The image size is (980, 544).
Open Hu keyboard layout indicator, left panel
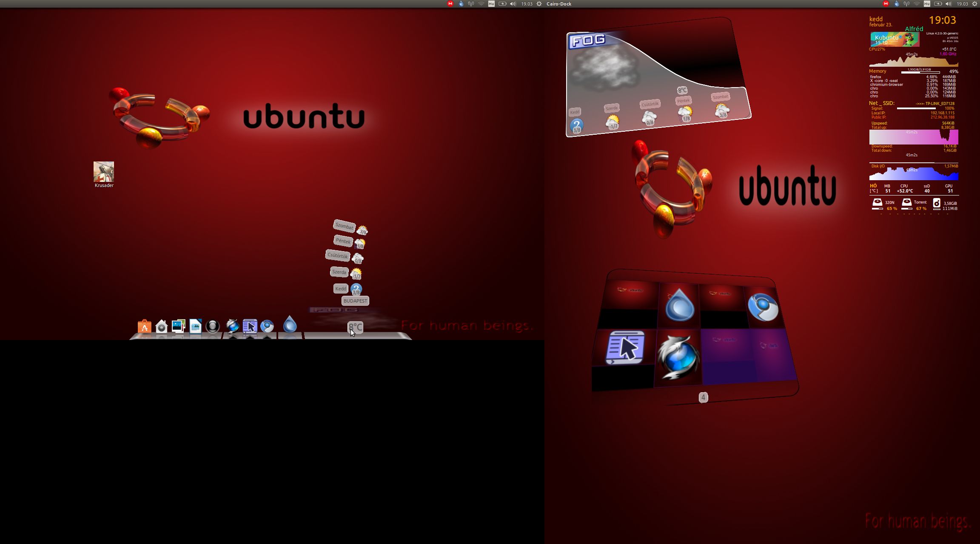click(491, 4)
